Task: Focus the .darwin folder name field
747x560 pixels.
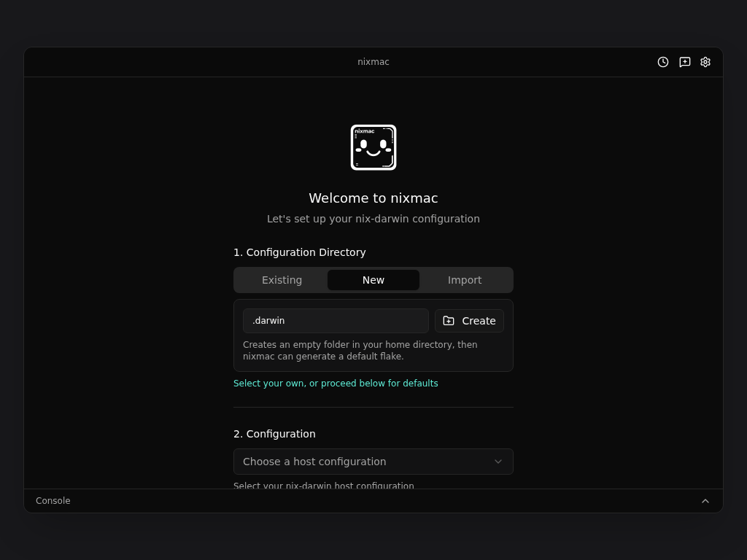Action: click(x=336, y=321)
